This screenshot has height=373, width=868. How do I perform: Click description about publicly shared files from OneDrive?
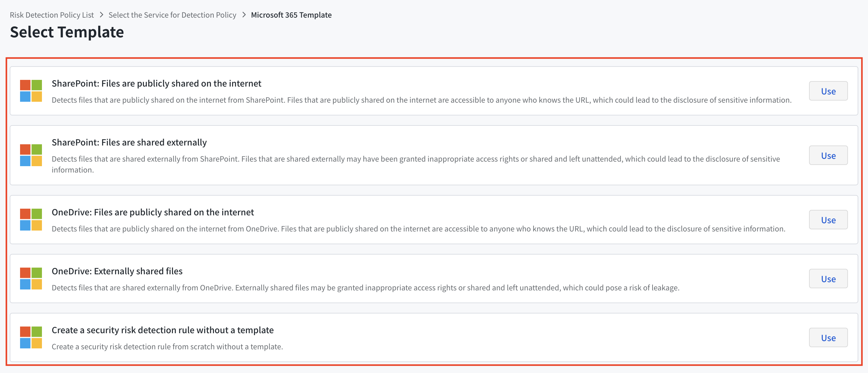[x=418, y=229]
